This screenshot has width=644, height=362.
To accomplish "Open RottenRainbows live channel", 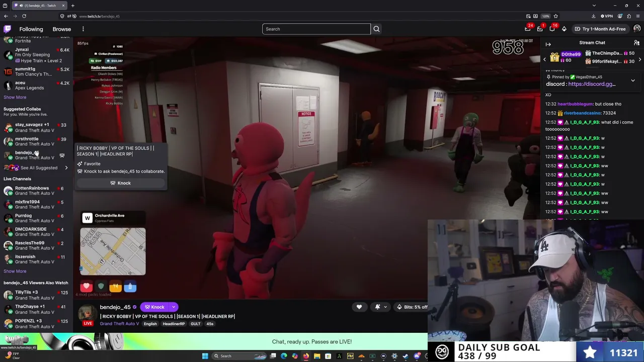I will (x=36, y=191).
